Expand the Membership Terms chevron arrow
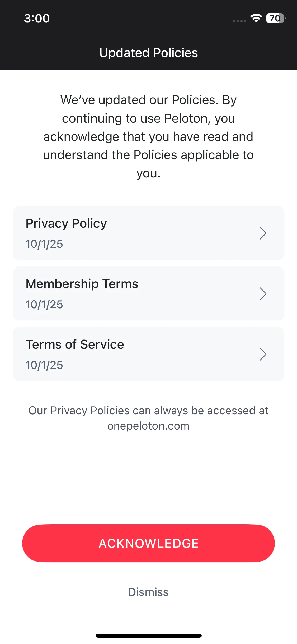 click(263, 294)
